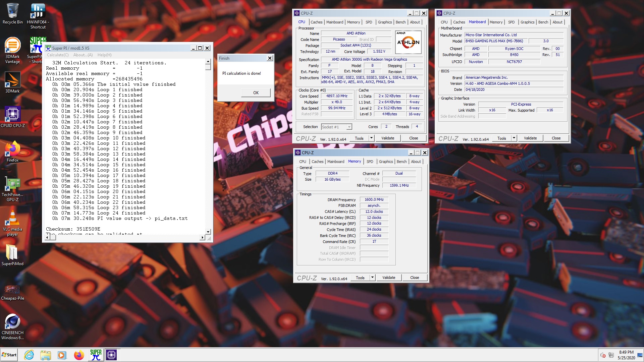Click the Memory CPU-Z window title icon
Image resolution: width=644 pixels, height=362 pixels.
tap(298, 153)
